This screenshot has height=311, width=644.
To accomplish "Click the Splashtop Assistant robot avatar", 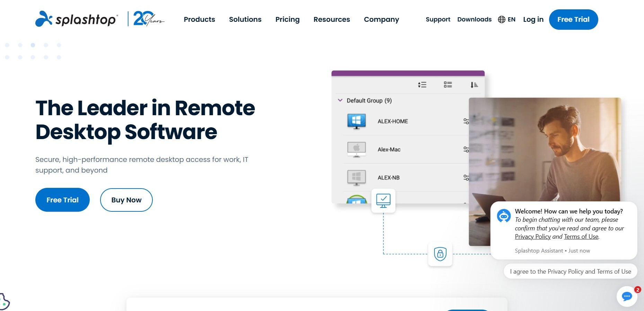I will [x=504, y=216].
